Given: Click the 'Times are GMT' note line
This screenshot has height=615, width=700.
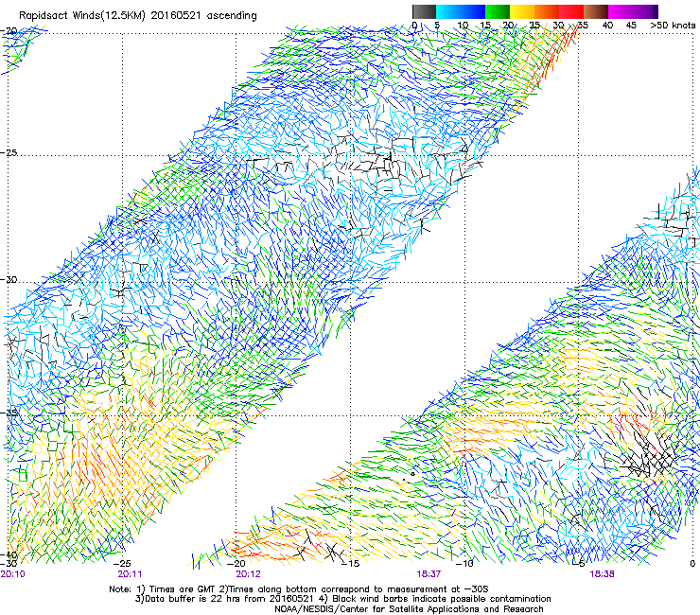Looking at the screenshot, I should 299,589.
